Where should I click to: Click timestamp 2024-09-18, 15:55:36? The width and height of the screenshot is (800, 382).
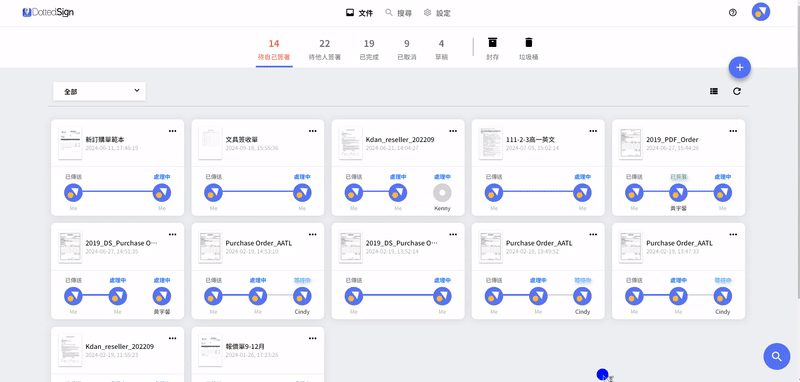coord(252,148)
